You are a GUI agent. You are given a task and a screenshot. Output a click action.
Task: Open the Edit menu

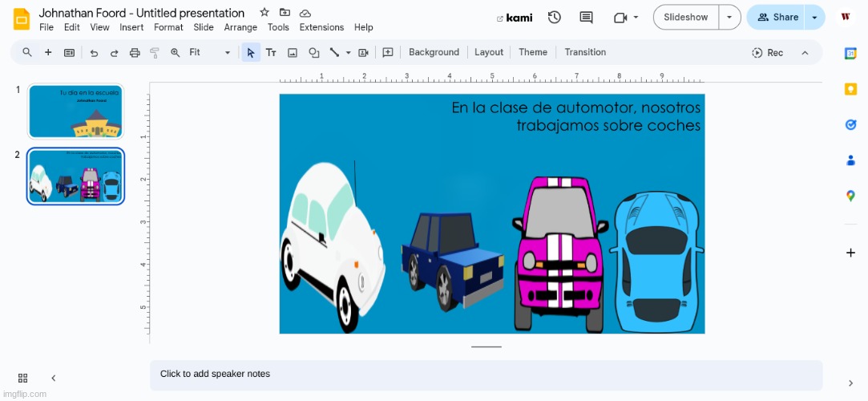(x=72, y=27)
